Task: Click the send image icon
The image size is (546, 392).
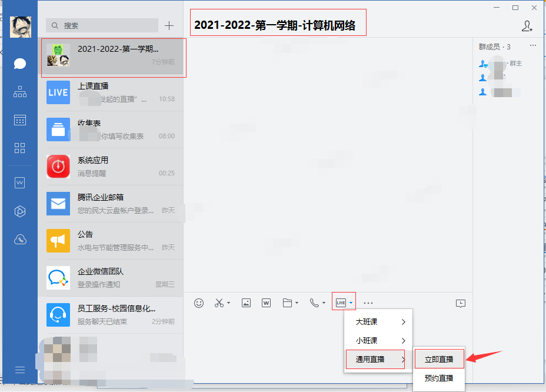Action: (246, 303)
